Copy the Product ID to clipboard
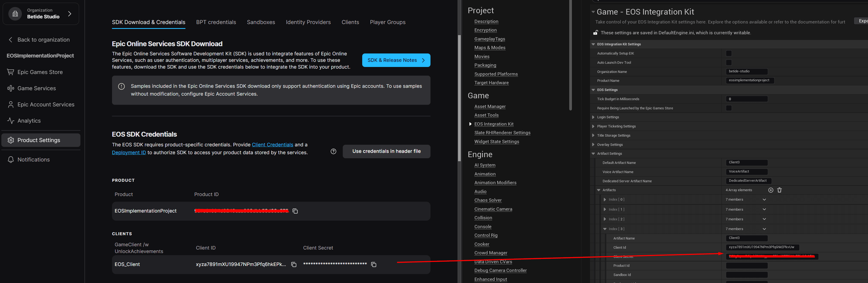868x283 pixels. pos(295,211)
